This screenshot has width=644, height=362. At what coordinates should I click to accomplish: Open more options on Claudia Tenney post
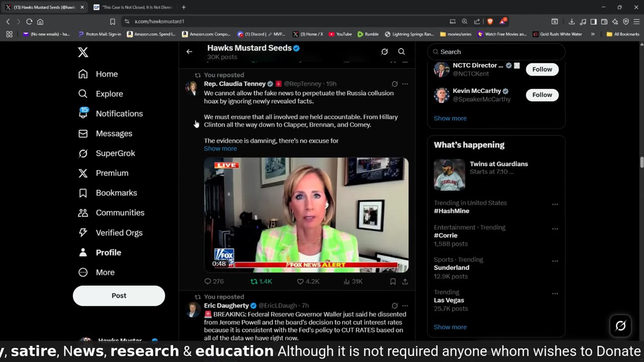[x=405, y=84]
